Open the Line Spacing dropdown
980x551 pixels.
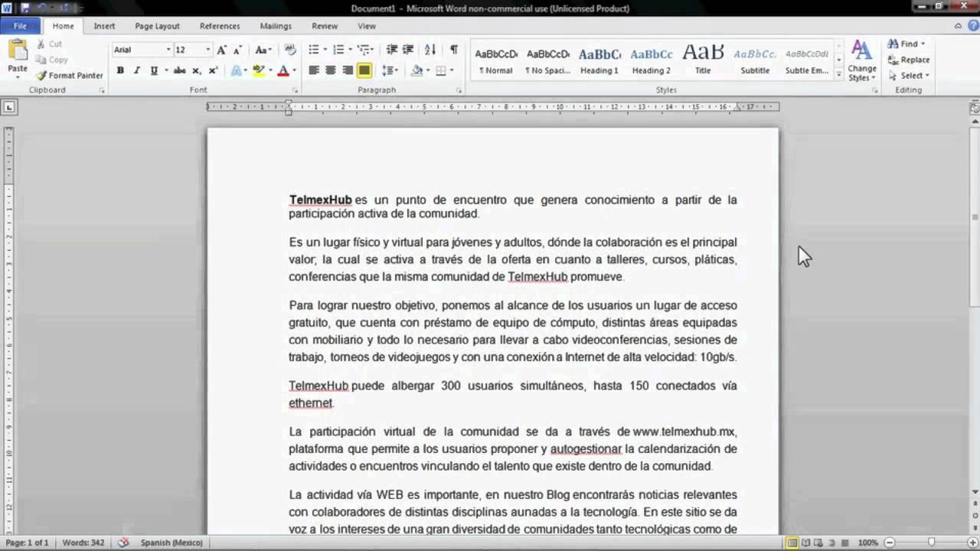point(390,70)
